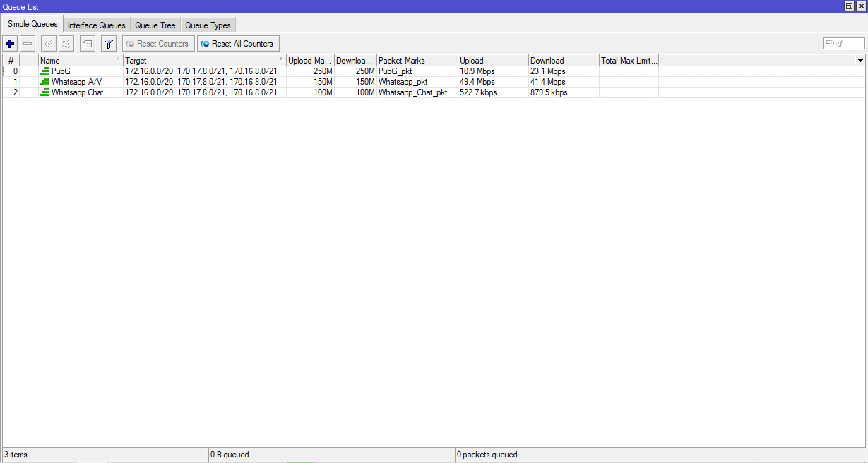Click the Target cell in PubG row
This screenshot has width=868, height=463.
tap(205, 71)
